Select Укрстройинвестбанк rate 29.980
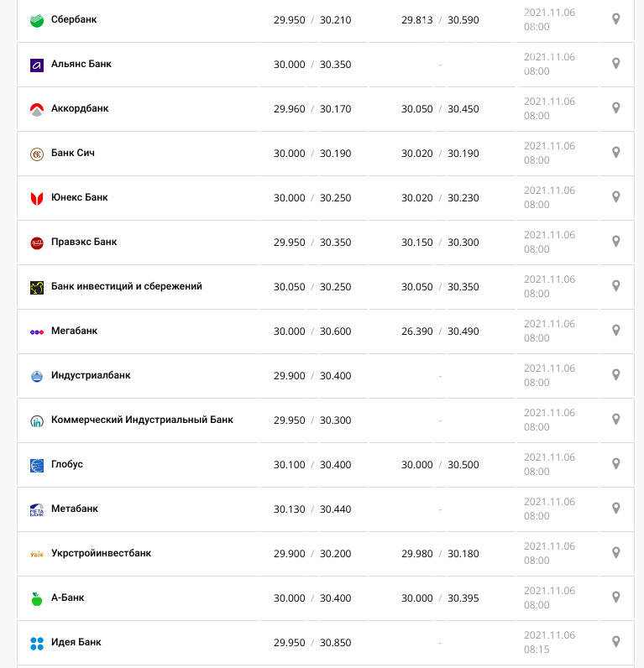The width and height of the screenshot is (644, 668). tap(417, 554)
